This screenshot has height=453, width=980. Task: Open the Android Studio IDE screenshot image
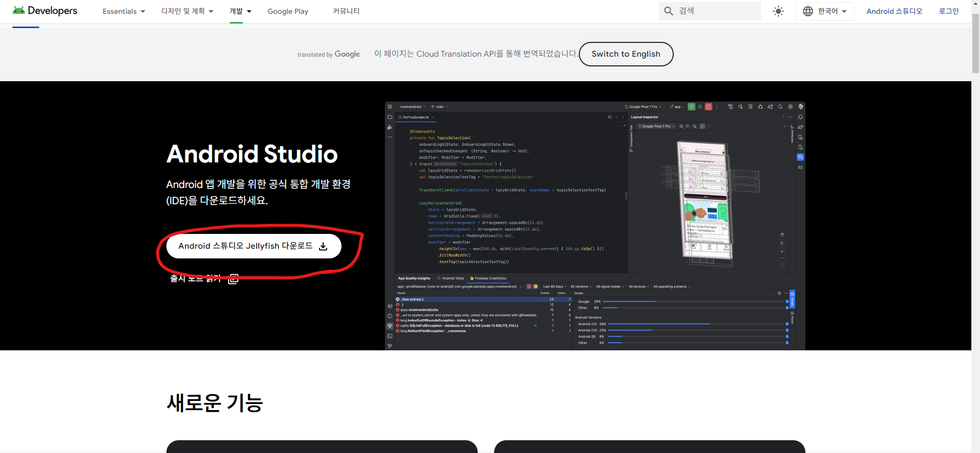click(x=595, y=226)
